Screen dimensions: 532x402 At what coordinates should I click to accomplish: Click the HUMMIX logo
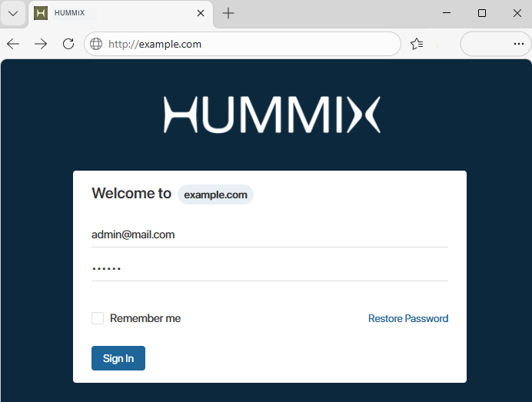pos(272,115)
